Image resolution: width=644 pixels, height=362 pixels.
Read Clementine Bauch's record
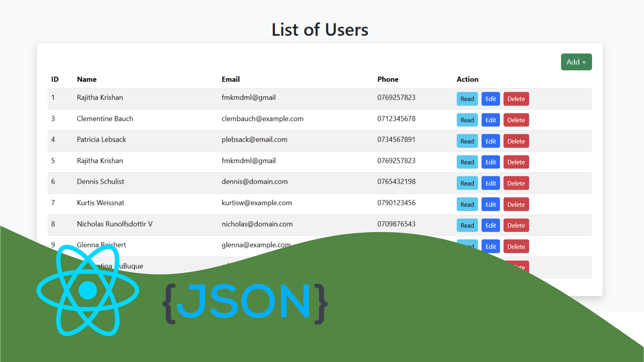(x=467, y=120)
